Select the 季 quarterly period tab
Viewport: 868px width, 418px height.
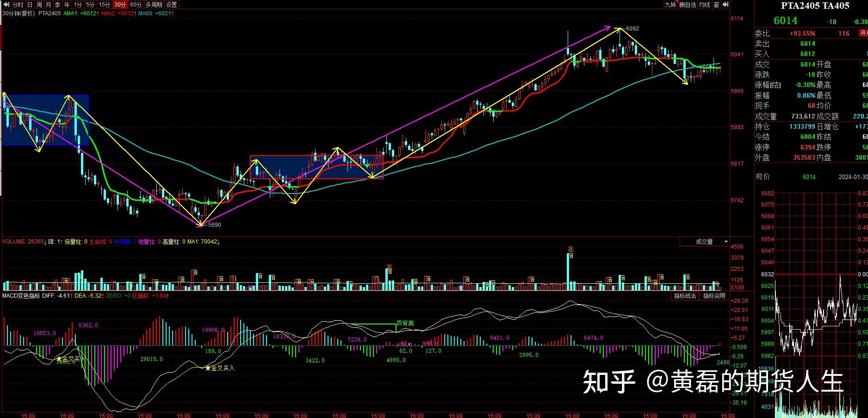(58, 5)
